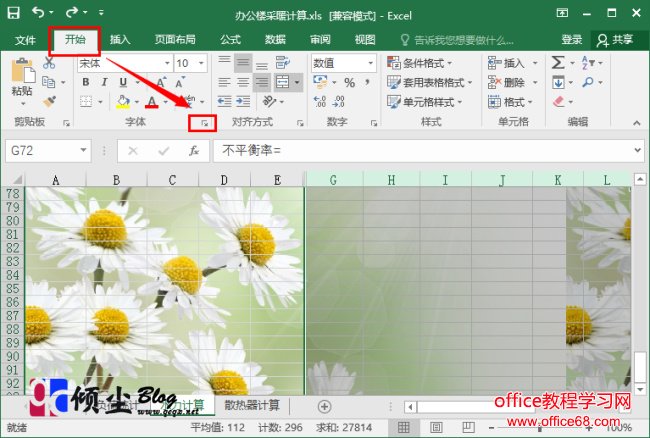This screenshot has height=438, width=650.
Task: Click the percent style icon
Action: (x=349, y=83)
